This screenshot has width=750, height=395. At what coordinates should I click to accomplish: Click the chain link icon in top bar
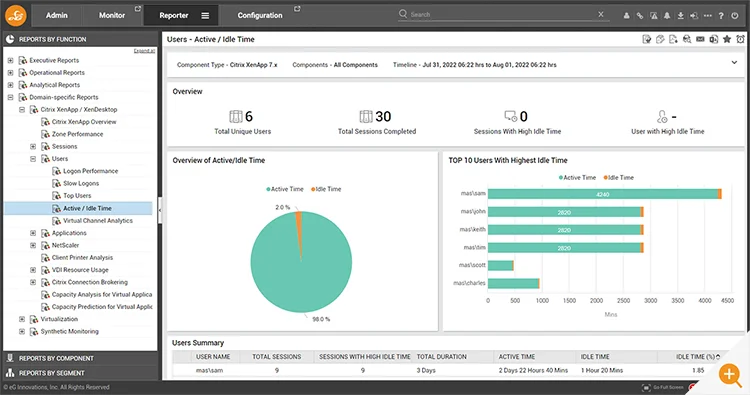click(x=640, y=15)
